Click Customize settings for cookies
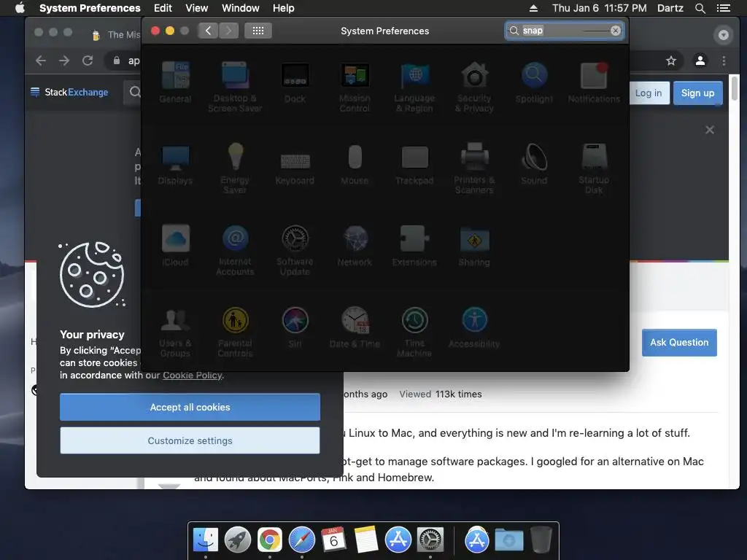The height and width of the screenshot is (560, 747). click(x=190, y=440)
